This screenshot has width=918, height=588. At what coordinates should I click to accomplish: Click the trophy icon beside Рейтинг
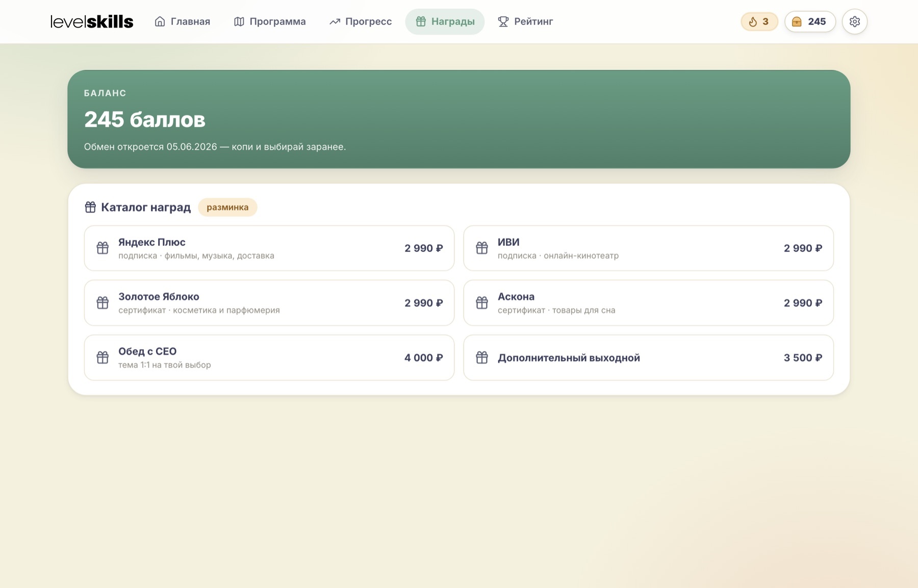pyautogui.click(x=503, y=21)
